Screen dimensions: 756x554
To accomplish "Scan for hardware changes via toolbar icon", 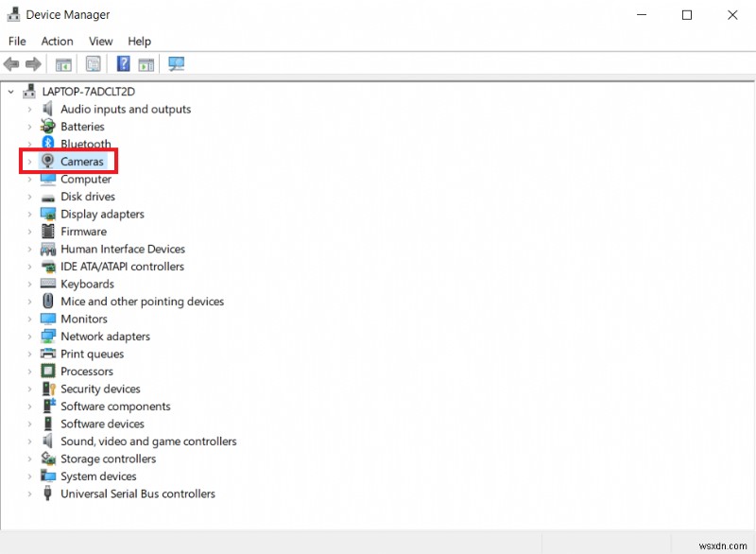I will coord(176,63).
